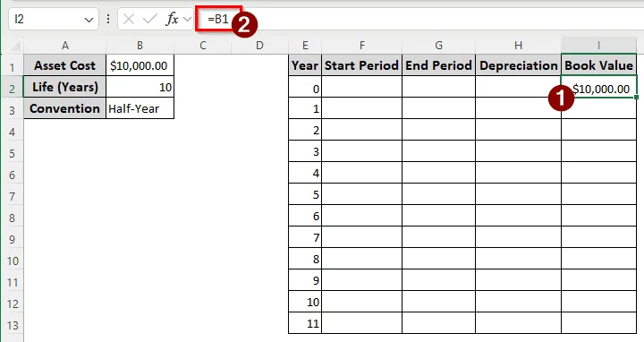Open the dropdown chevron beside fx
644x342 pixels.
(x=187, y=19)
